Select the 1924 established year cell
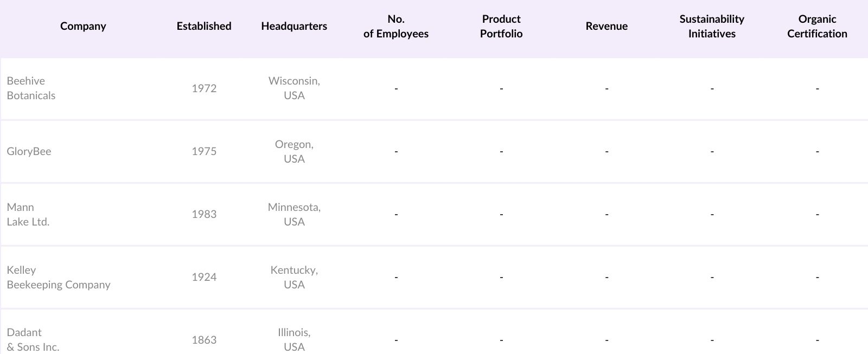 coord(204,277)
